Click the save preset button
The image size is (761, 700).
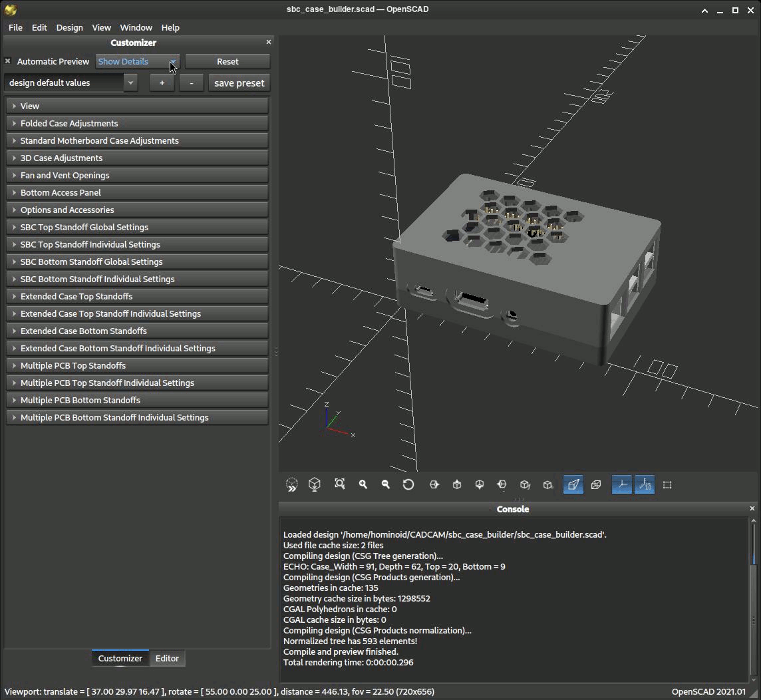pos(239,83)
